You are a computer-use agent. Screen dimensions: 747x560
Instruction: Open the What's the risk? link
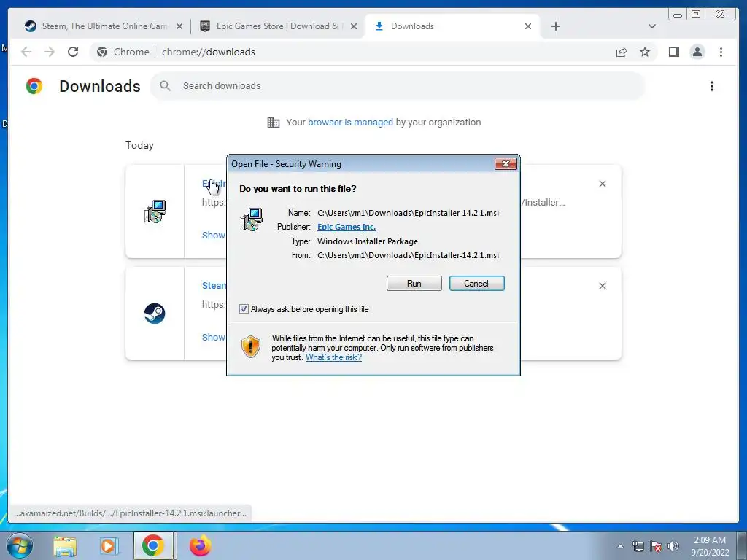(x=333, y=357)
